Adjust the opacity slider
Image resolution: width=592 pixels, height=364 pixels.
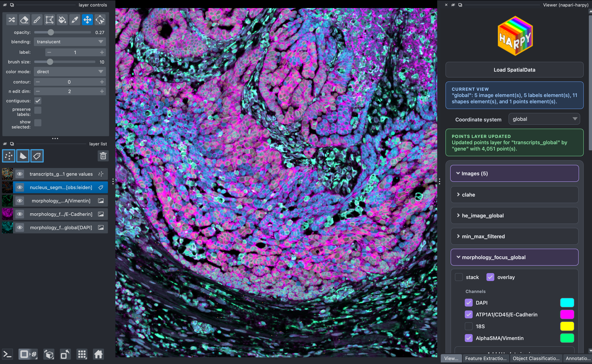[63, 32]
